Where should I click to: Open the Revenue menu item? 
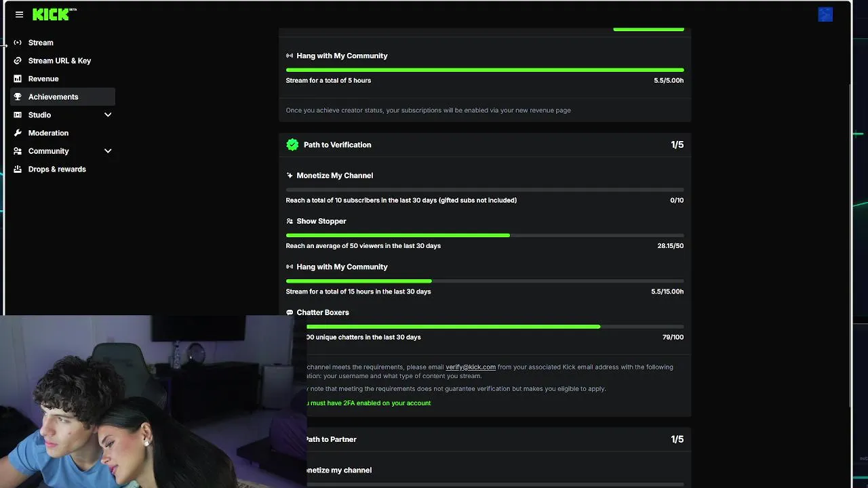[x=43, y=79]
